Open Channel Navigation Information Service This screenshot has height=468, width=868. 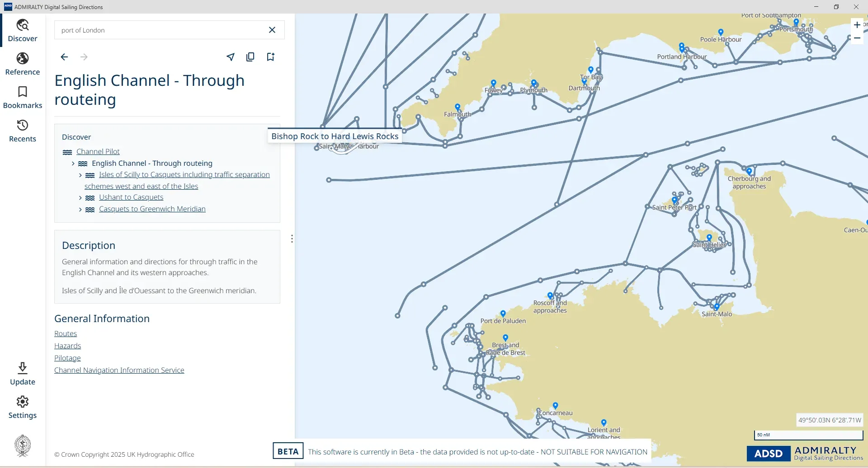tap(119, 370)
